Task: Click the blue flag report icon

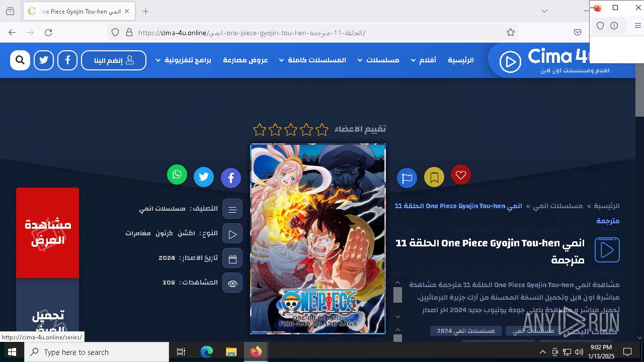Action: point(407,178)
